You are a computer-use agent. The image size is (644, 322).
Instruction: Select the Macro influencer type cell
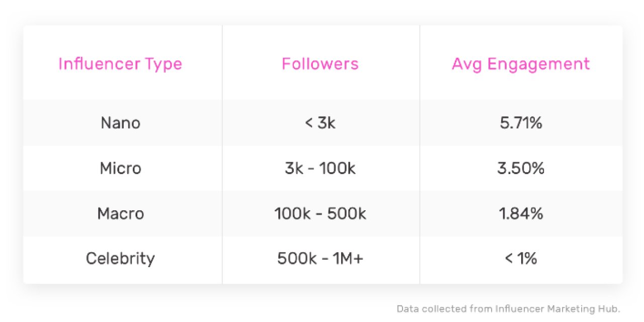coord(120,213)
